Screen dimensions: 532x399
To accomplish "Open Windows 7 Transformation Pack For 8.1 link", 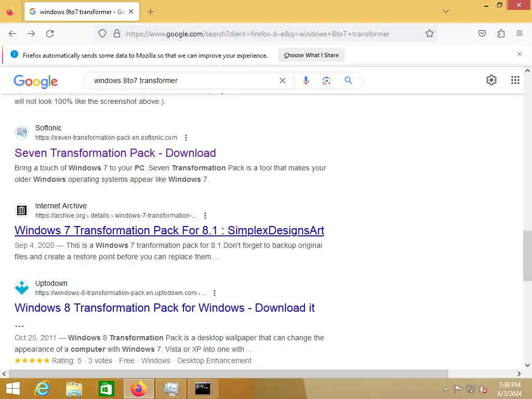I will point(169,231).
